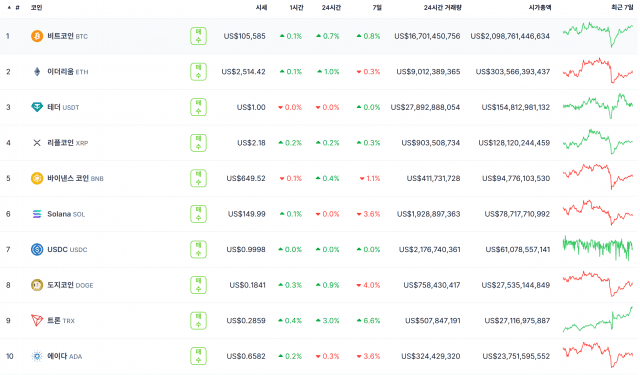Click the Dogecoin coin icon
Screen dimensions: 640x375
(x=37, y=285)
